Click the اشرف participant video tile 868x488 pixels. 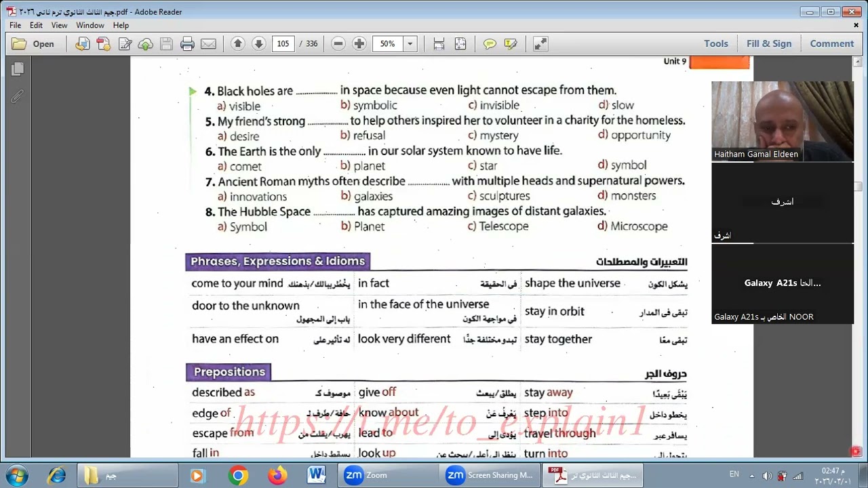click(783, 202)
